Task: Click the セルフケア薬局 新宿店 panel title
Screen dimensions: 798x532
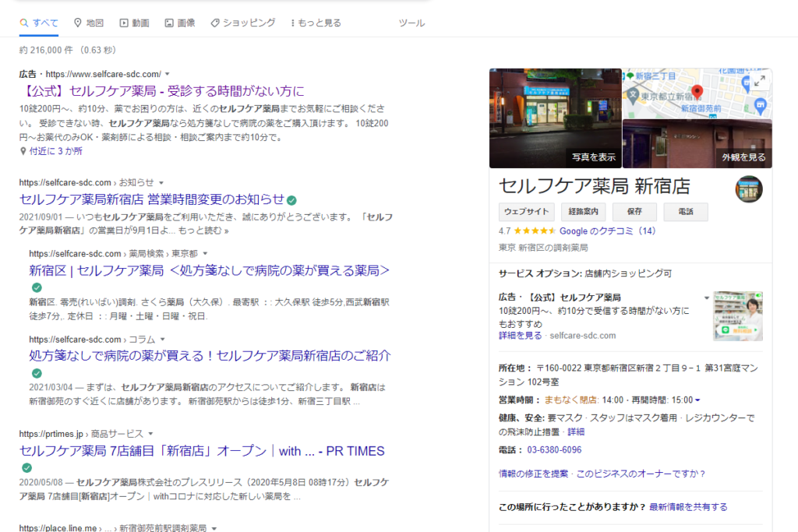Action: point(595,187)
